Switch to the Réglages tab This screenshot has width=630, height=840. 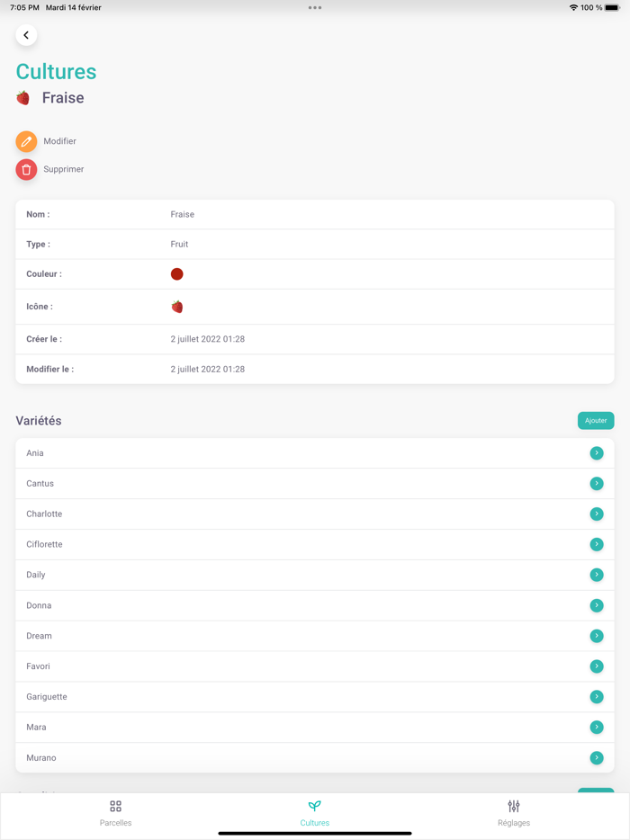pyautogui.click(x=514, y=813)
